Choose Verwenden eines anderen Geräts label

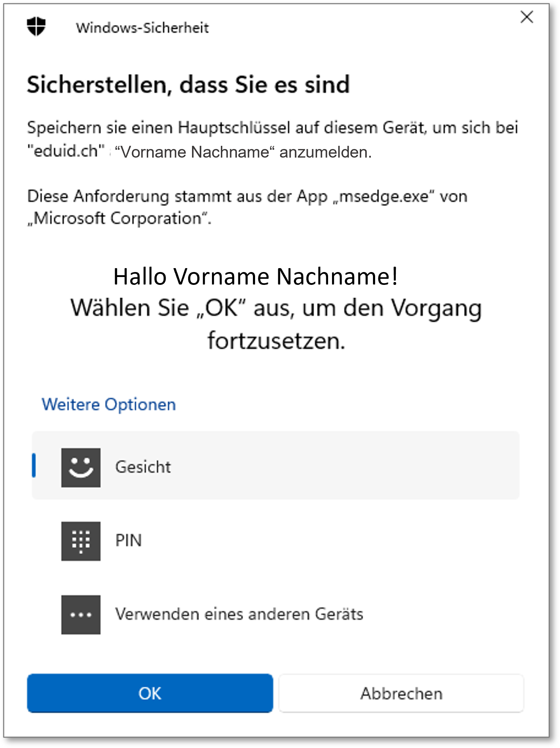(239, 614)
